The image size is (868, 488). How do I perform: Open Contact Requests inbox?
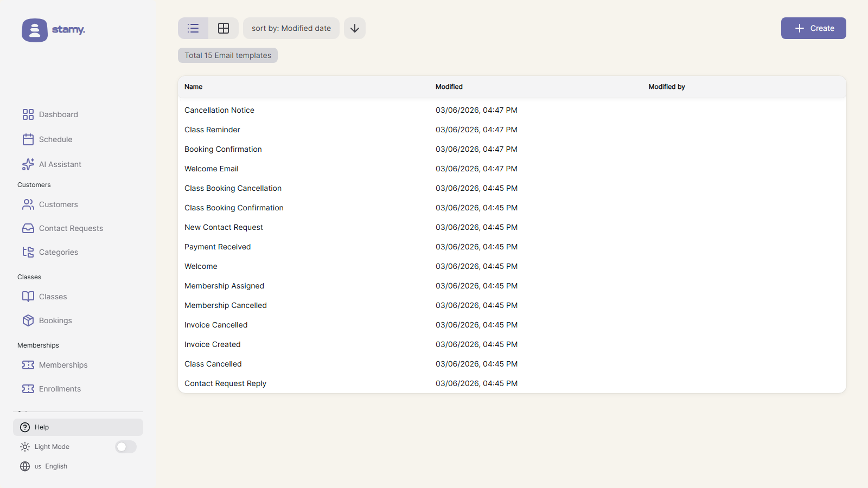(x=71, y=228)
